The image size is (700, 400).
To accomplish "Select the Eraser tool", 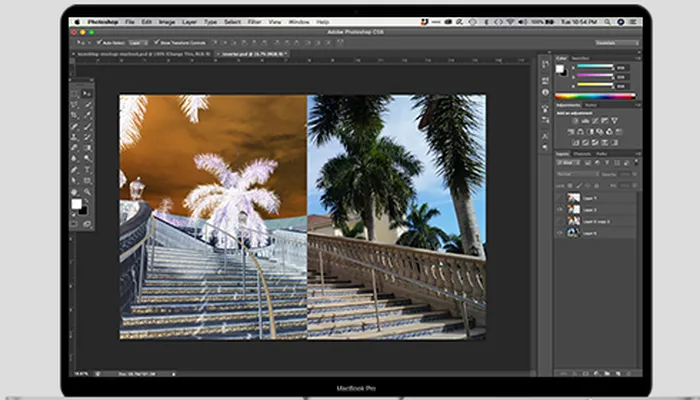I will [x=75, y=148].
